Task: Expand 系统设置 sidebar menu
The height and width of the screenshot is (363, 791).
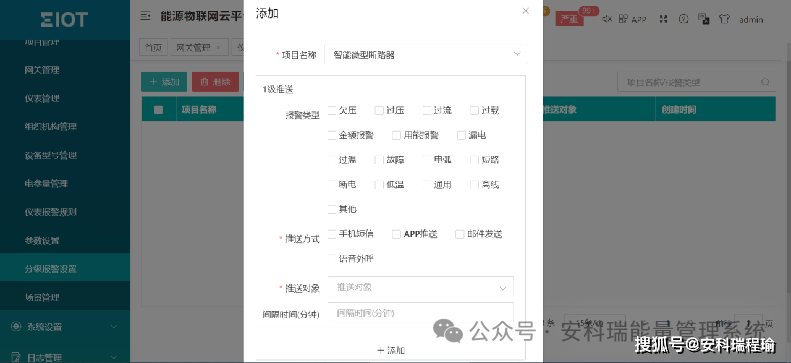Action: coord(65,326)
